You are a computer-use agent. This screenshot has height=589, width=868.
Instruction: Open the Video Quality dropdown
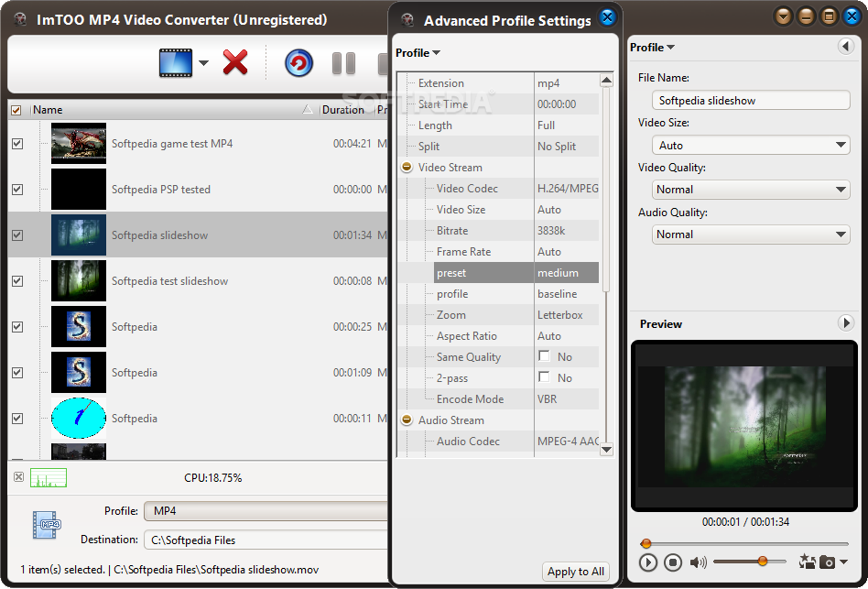[751, 190]
